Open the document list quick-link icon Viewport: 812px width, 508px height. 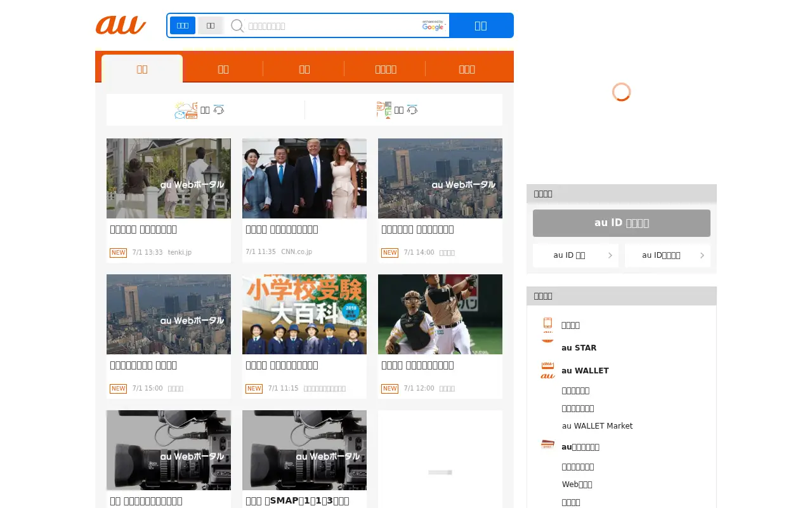point(384,110)
